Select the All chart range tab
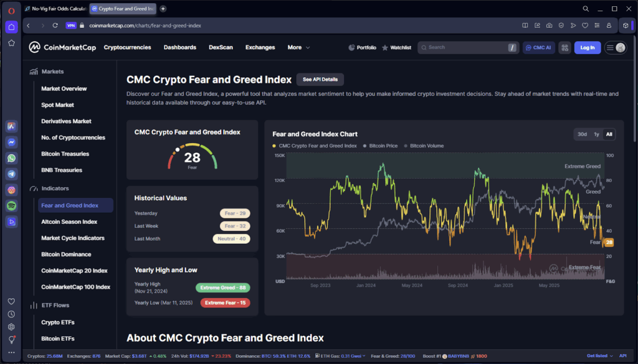 609,134
